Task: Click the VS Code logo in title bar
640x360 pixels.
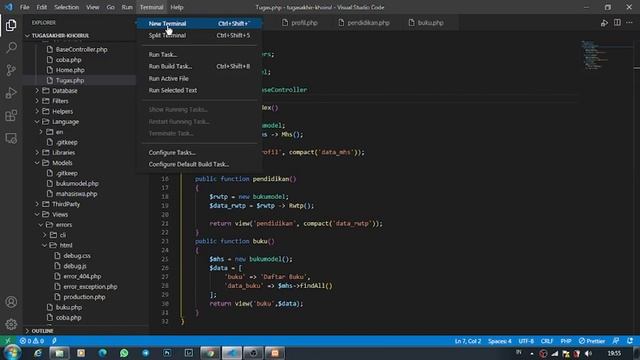Action: point(9,7)
